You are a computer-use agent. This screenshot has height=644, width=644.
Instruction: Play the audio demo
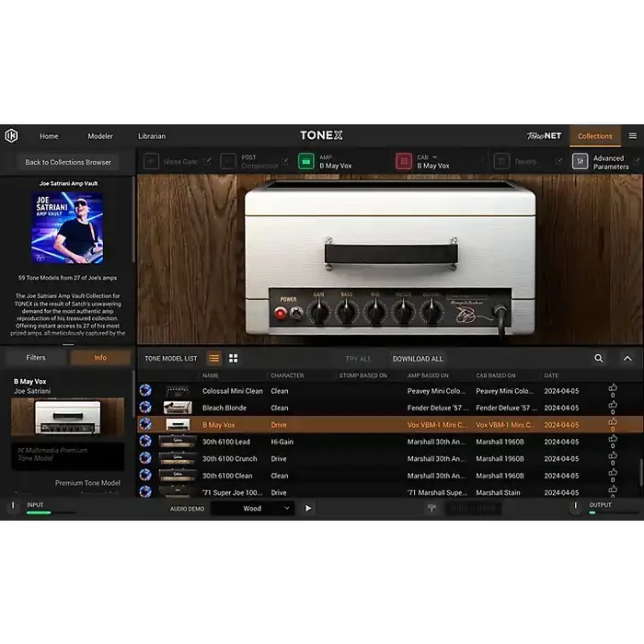click(x=308, y=509)
